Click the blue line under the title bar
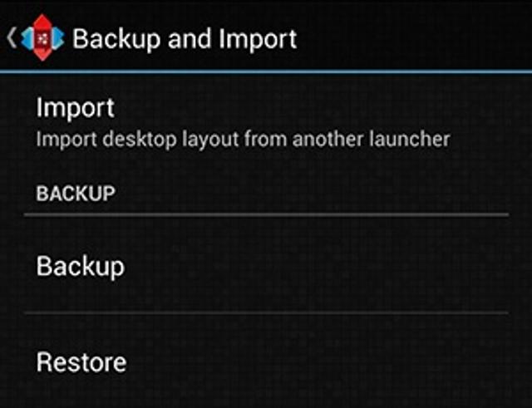The height and width of the screenshot is (408, 532). [x=266, y=72]
